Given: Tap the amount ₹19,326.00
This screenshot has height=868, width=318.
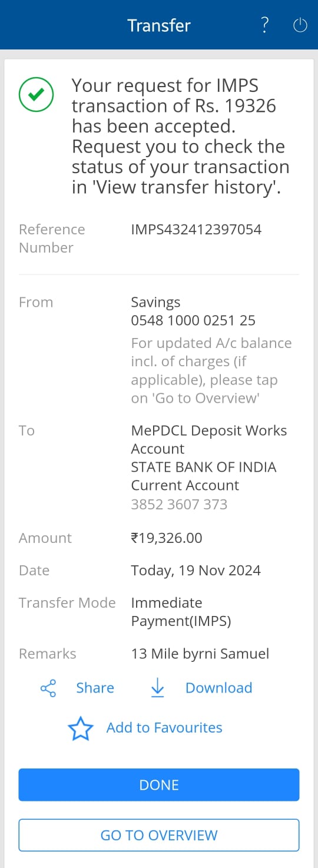Looking at the screenshot, I should [167, 538].
